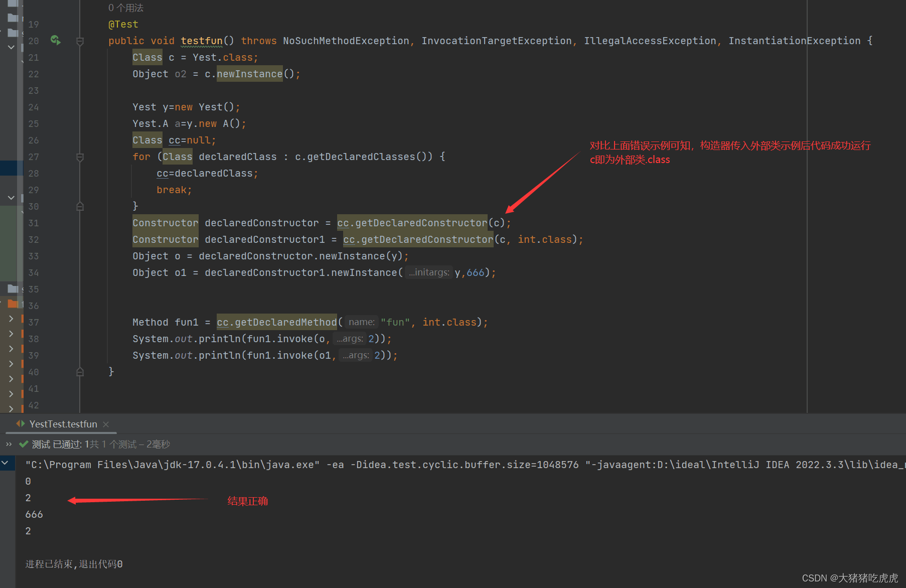This screenshot has width=906, height=588.
Task: Click fold end marker at line 30
Action: coord(80,206)
